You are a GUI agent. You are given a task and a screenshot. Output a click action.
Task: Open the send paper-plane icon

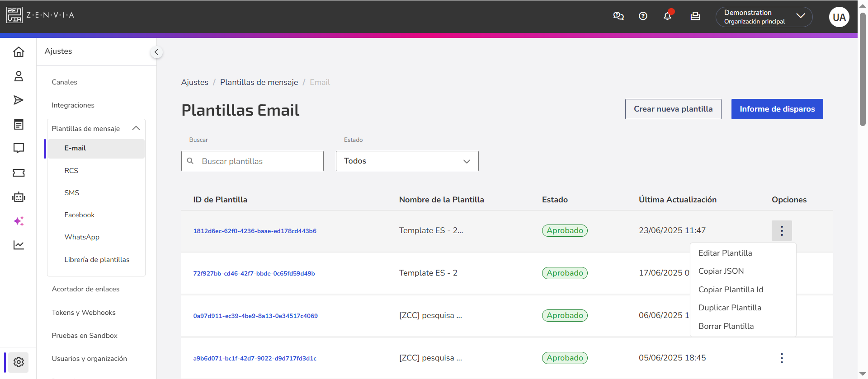point(19,100)
